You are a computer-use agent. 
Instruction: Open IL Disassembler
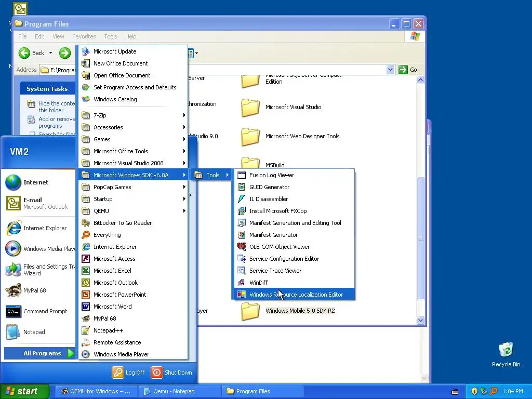point(294,199)
